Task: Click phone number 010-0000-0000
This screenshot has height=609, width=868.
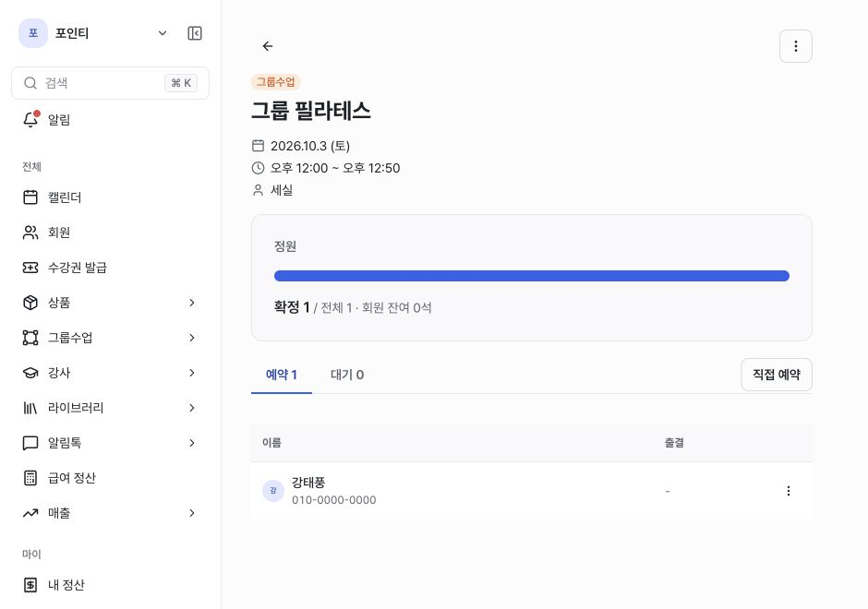Action: click(x=333, y=500)
